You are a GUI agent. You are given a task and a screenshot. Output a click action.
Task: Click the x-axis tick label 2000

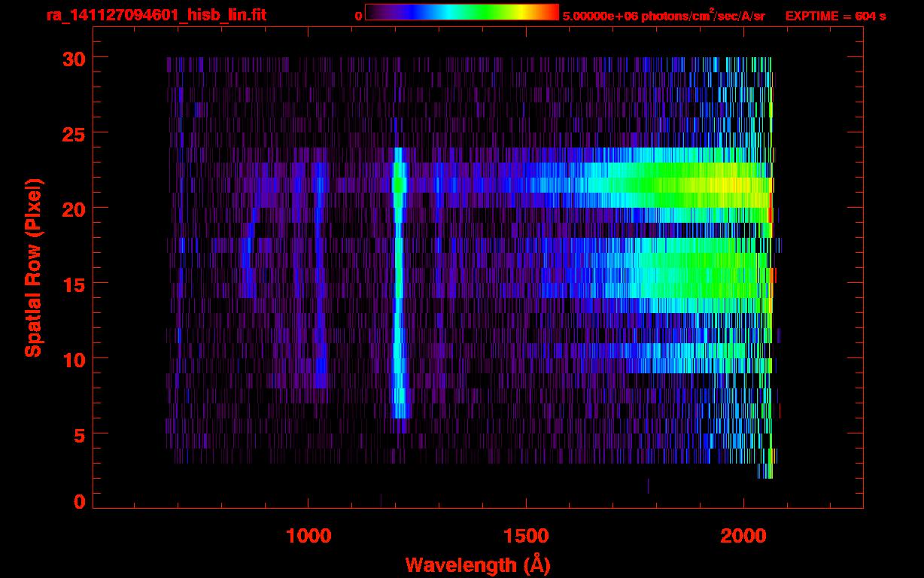coord(743,536)
